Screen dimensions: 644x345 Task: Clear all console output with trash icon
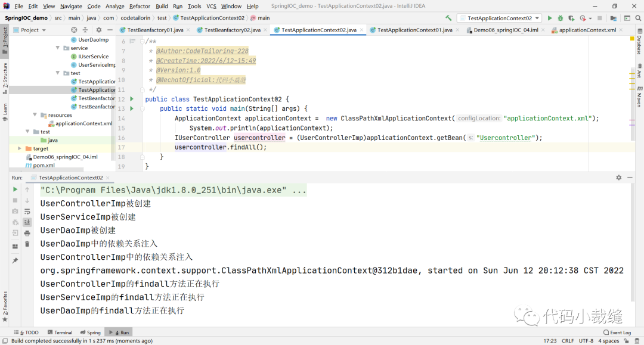pyautogui.click(x=27, y=244)
